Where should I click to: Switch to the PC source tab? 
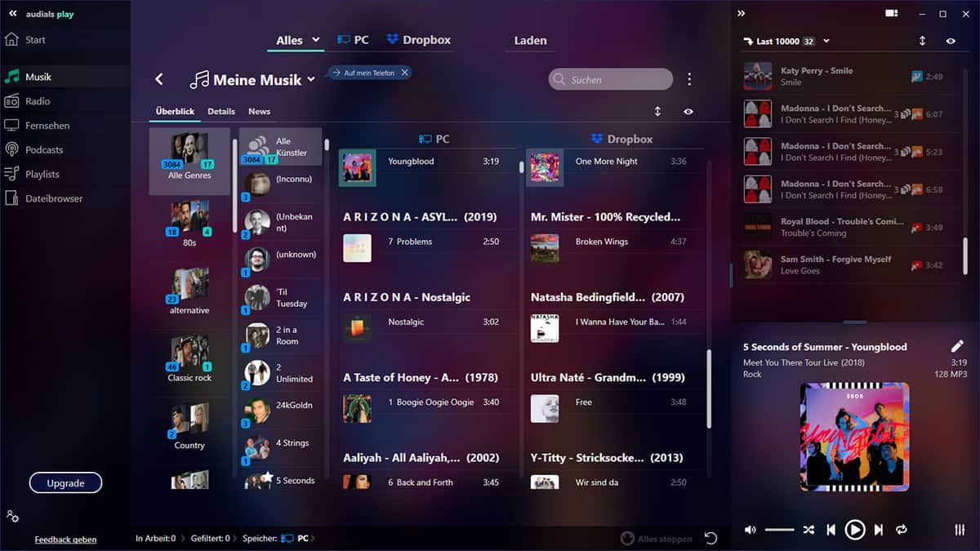tap(353, 40)
